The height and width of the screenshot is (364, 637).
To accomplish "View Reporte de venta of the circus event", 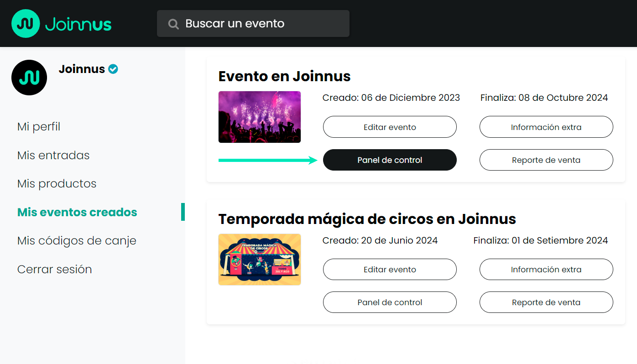I will pyautogui.click(x=546, y=302).
